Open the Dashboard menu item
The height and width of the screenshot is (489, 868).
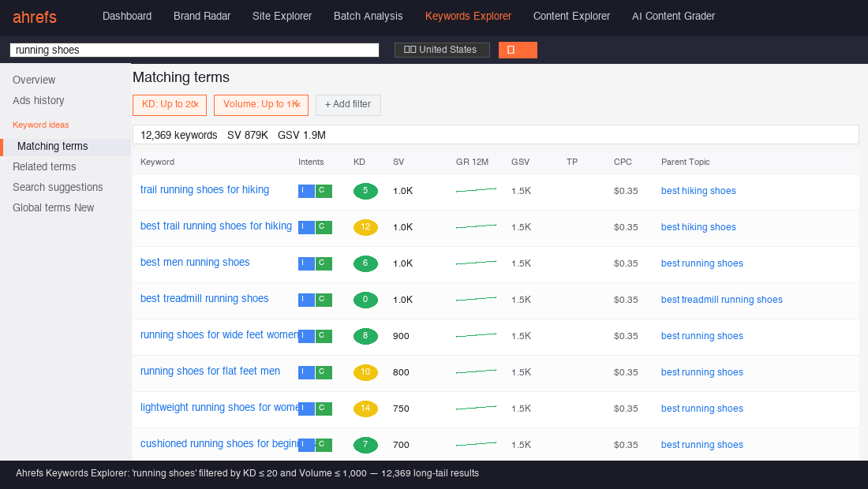[127, 16]
